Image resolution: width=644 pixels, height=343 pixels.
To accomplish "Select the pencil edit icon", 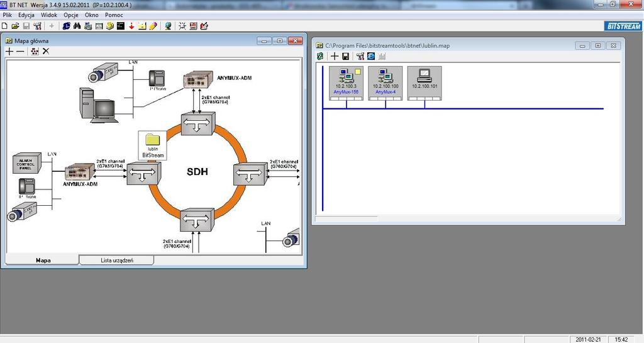I will coord(153,26).
